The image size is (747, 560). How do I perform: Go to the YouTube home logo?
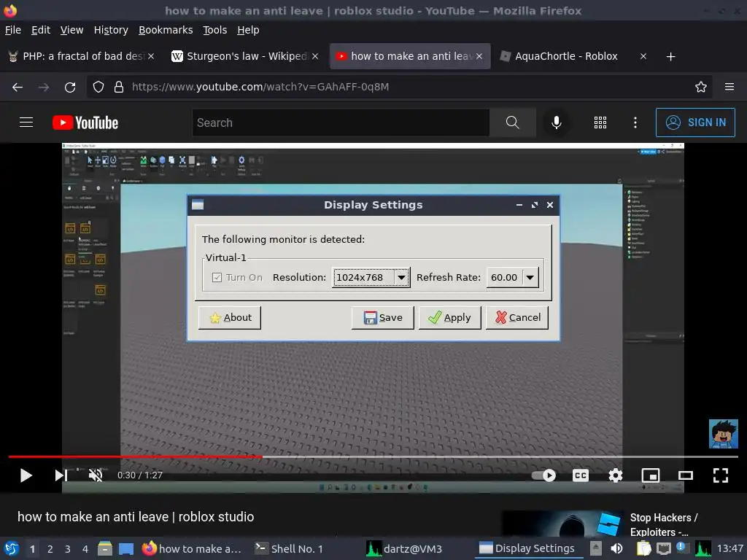tap(85, 122)
